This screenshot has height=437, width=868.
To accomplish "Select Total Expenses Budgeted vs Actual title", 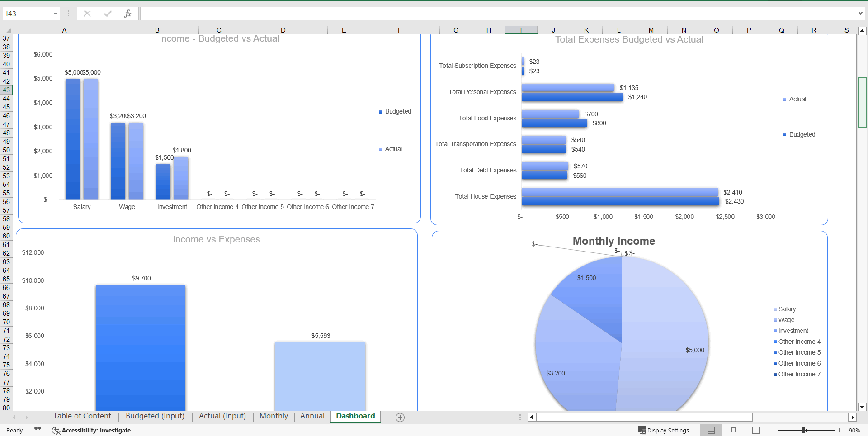I will coord(629,39).
